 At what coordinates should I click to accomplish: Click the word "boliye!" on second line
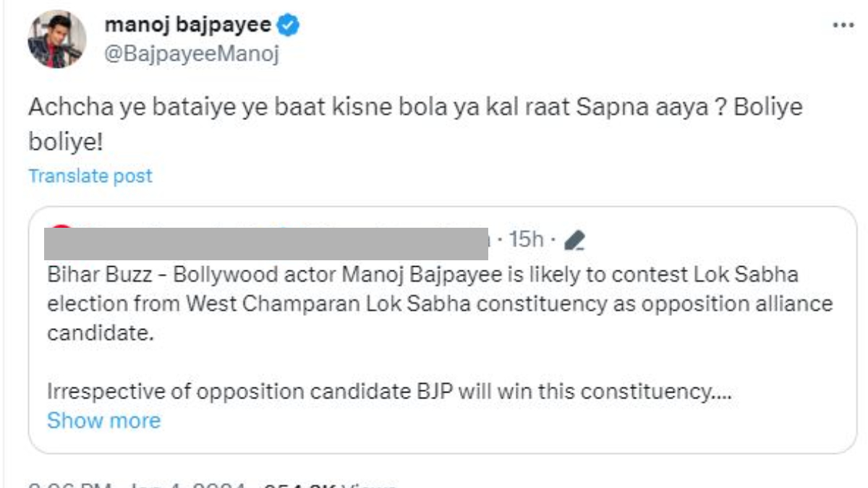pyautogui.click(x=66, y=140)
